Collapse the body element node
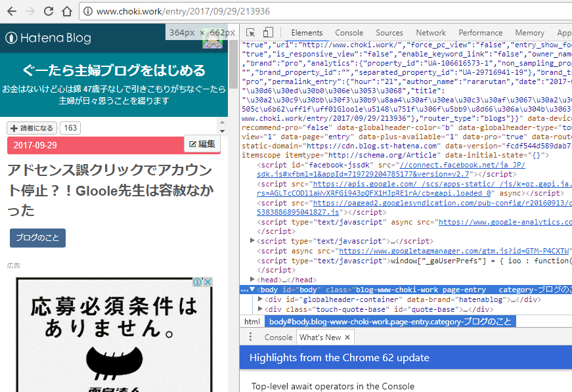The image size is (572, 392). click(x=252, y=290)
